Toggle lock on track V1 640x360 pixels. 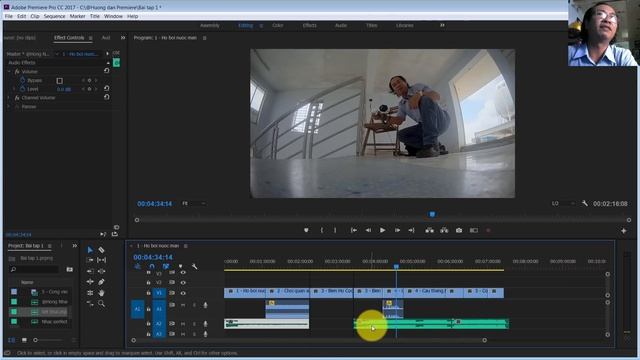pos(149,293)
